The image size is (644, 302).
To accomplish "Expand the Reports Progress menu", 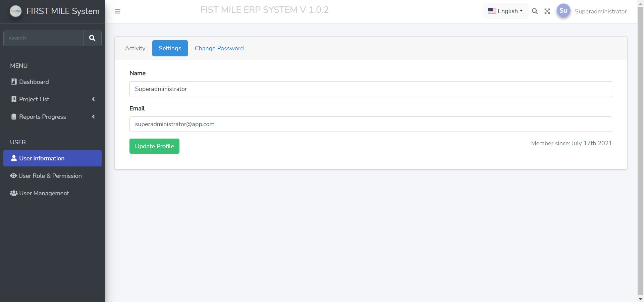I will [42, 116].
